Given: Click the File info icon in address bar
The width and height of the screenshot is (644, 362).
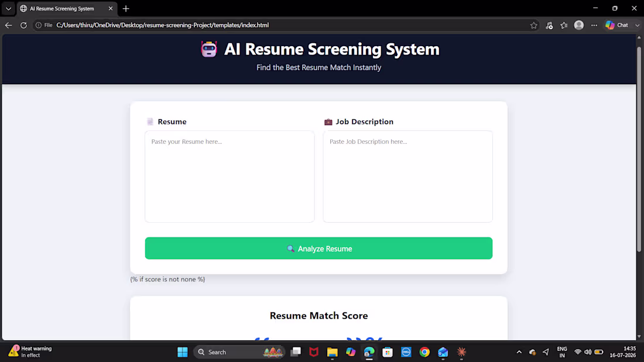Looking at the screenshot, I should 39,25.
